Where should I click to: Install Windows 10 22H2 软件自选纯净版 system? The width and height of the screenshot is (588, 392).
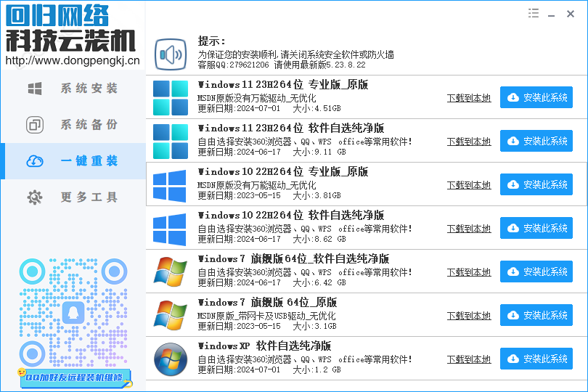(x=536, y=228)
